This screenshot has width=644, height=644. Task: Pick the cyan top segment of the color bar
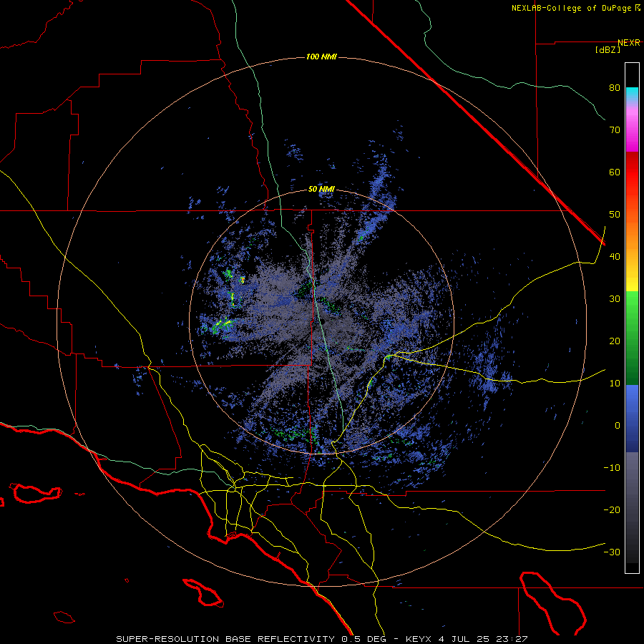coord(632,94)
